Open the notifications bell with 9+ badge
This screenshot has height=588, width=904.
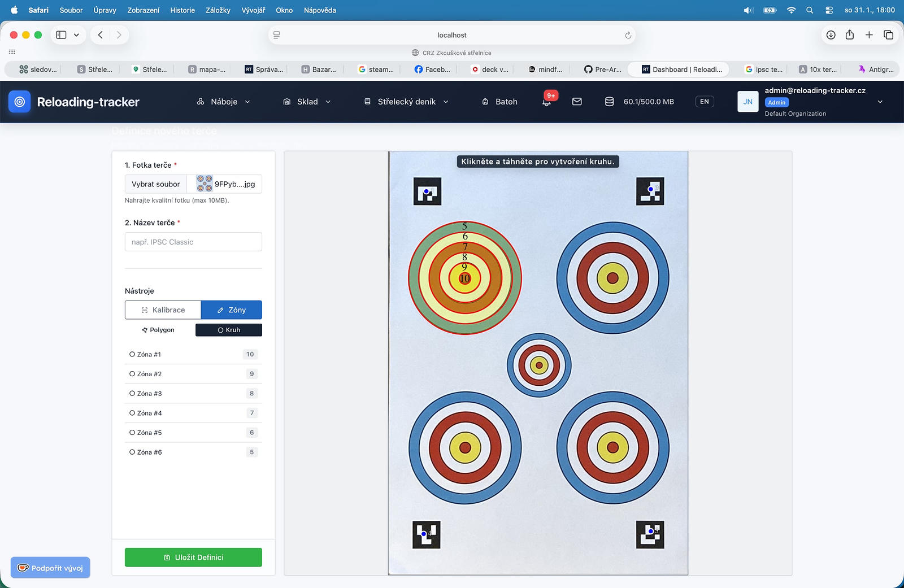click(546, 102)
